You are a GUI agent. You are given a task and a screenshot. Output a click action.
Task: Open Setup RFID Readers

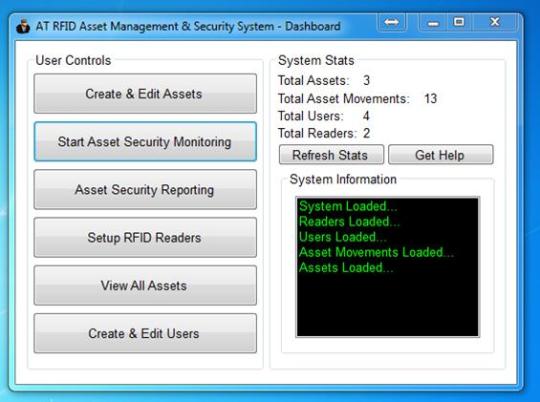click(145, 237)
